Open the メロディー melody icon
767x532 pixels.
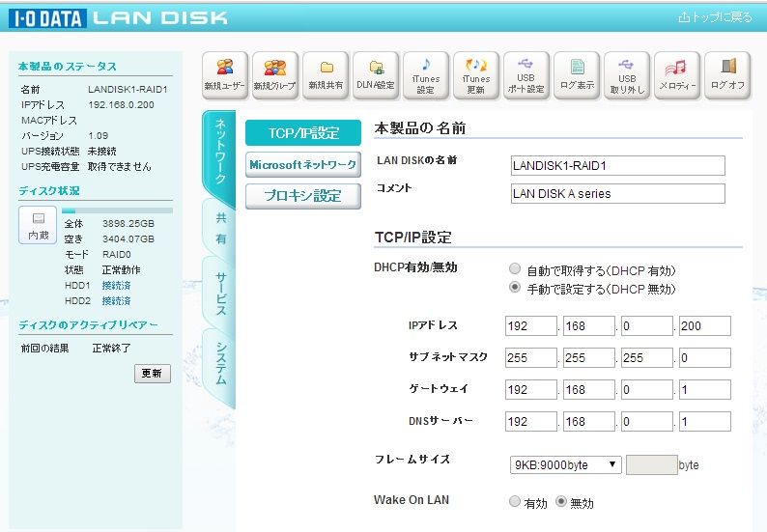click(x=677, y=75)
